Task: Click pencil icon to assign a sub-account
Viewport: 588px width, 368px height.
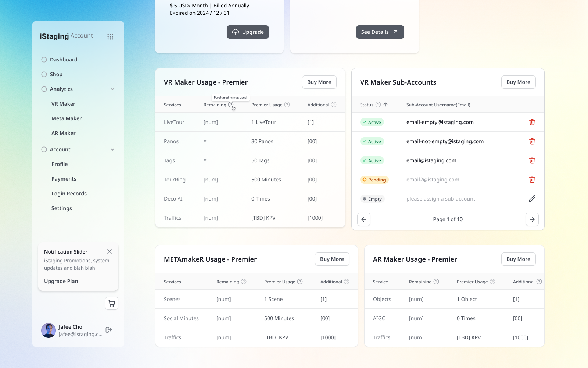Action: click(x=532, y=199)
